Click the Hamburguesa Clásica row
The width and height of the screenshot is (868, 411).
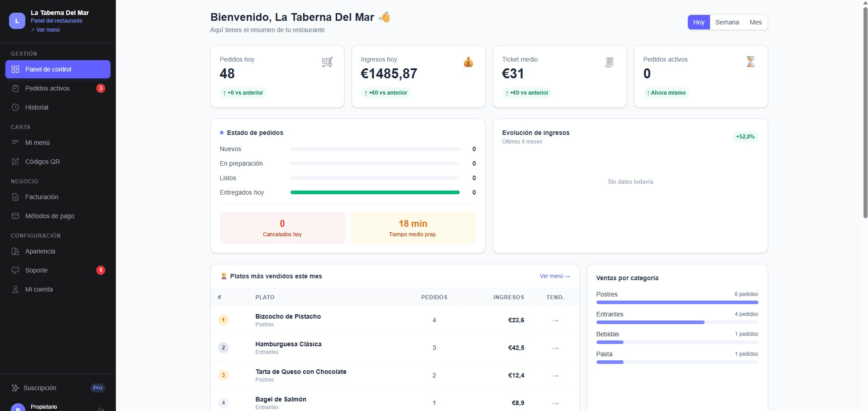[395, 348]
